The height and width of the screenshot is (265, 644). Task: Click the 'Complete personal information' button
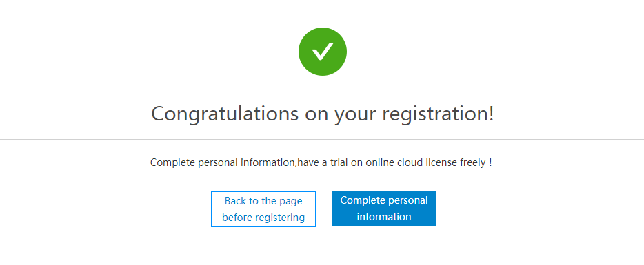pos(383,209)
